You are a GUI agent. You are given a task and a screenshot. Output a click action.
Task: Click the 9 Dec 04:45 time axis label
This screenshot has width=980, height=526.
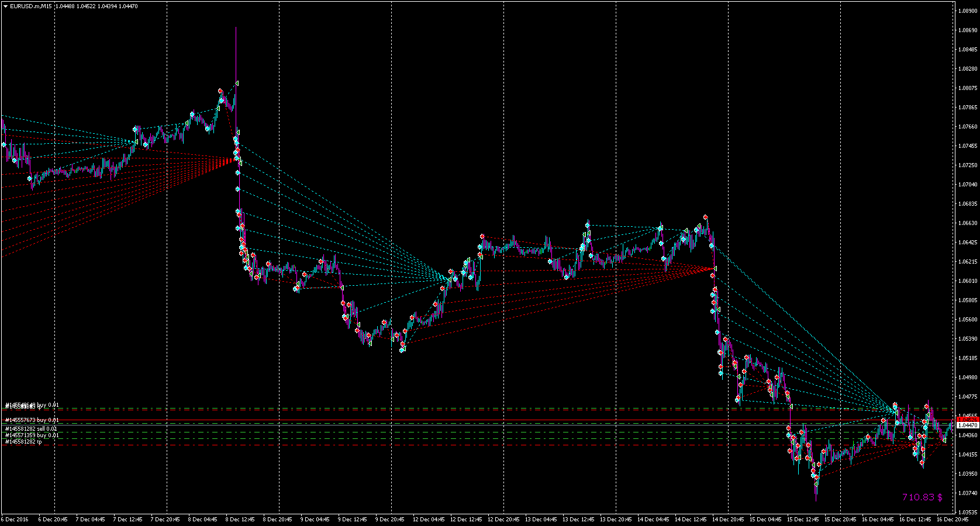[x=315, y=519]
